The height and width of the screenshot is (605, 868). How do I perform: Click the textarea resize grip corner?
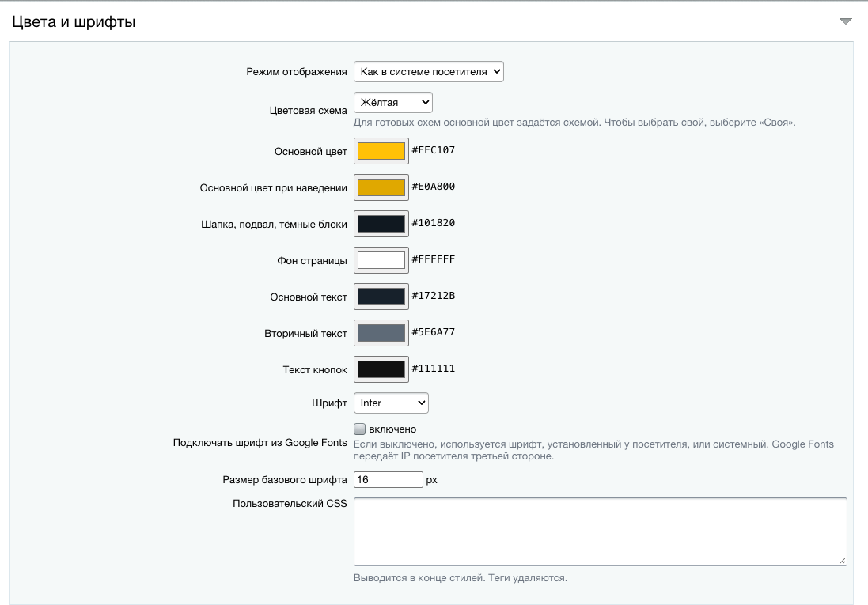pyautogui.click(x=842, y=562)
